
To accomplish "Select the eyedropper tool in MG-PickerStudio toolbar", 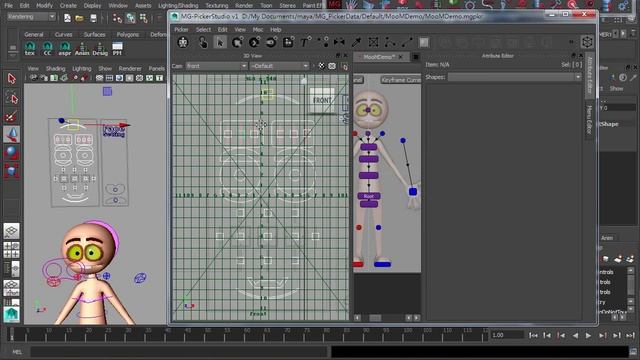I will coord(356,42).
